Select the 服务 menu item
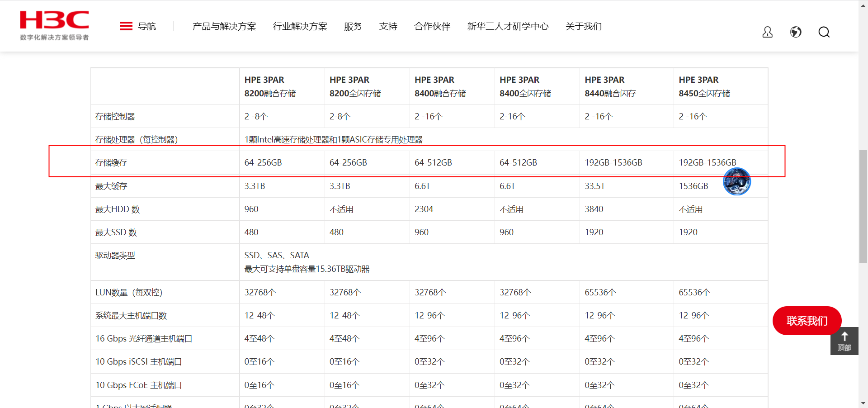 [x=353, y=26]
